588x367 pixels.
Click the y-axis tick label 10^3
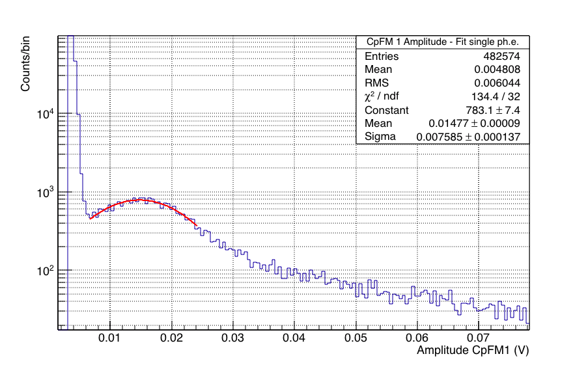[45, 192]
